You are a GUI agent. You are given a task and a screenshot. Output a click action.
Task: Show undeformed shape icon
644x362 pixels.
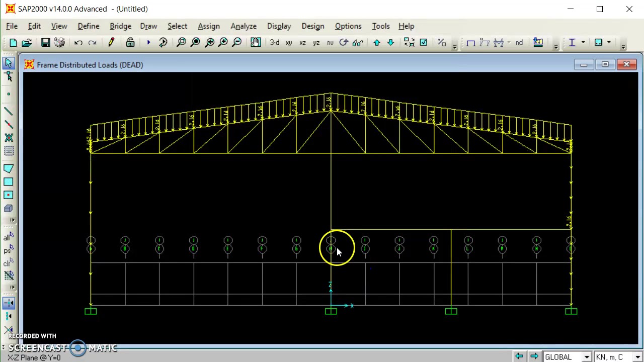[471, 43]
